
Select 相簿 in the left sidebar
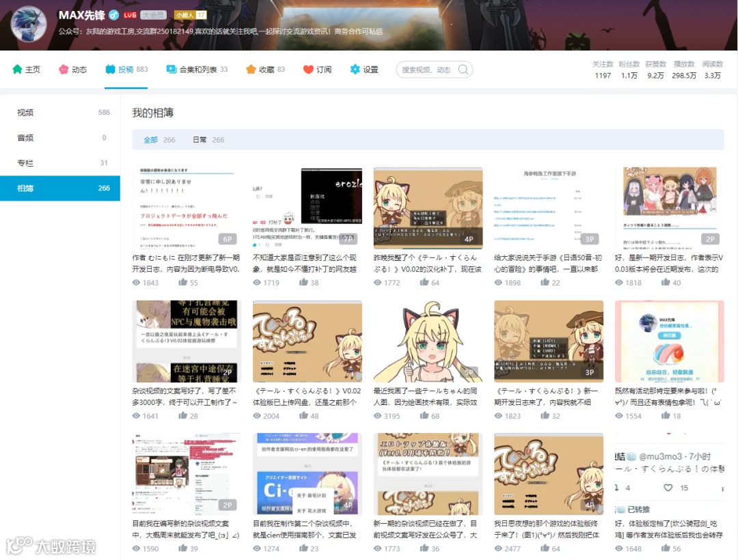tap(60, 188)
